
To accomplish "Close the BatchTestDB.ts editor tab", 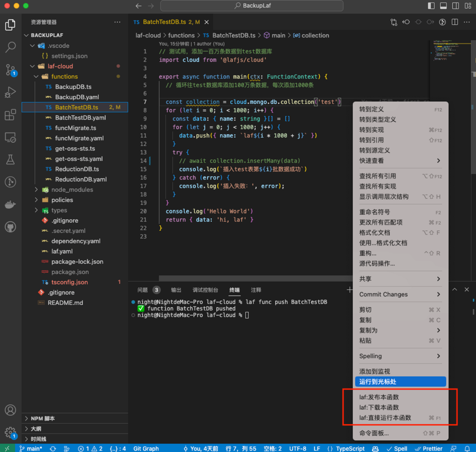I will pos(206,22).
